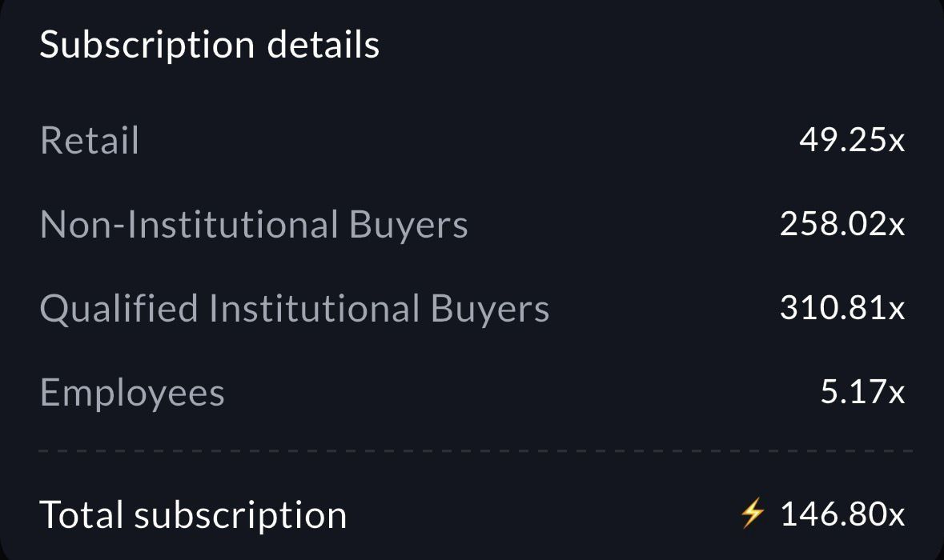Click the word "Non-Institutional" in the list
The image size is (944, 560).
tap(189, 225)
